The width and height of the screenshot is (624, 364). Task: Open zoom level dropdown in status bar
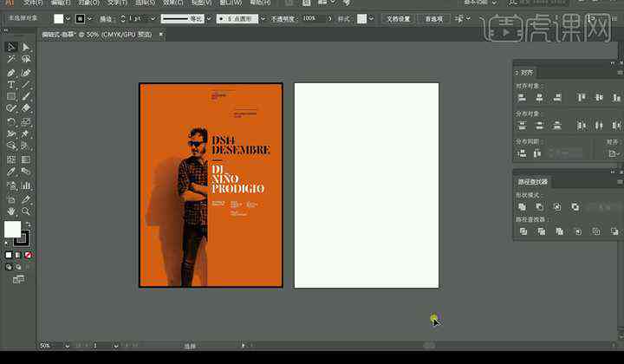click(x=67, y=346)
